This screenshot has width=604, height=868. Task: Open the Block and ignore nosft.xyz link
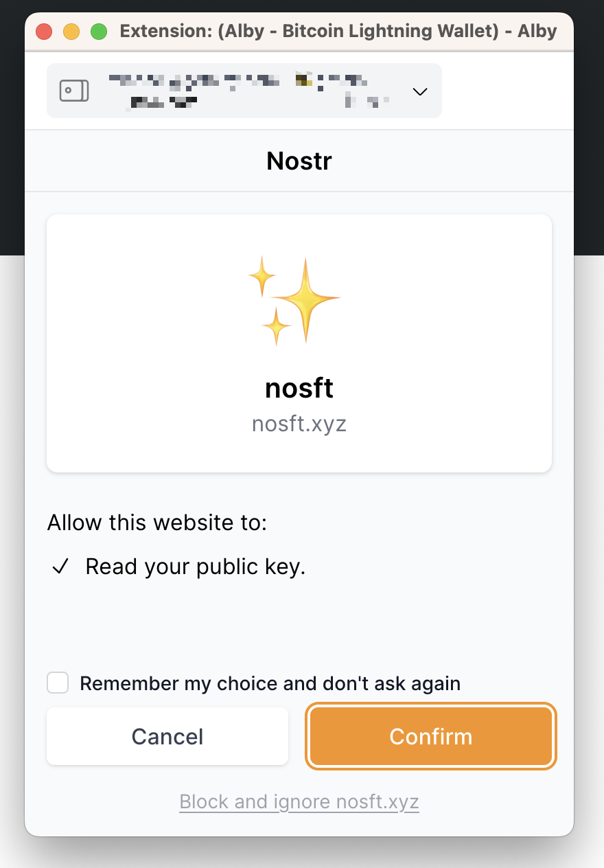299,802
